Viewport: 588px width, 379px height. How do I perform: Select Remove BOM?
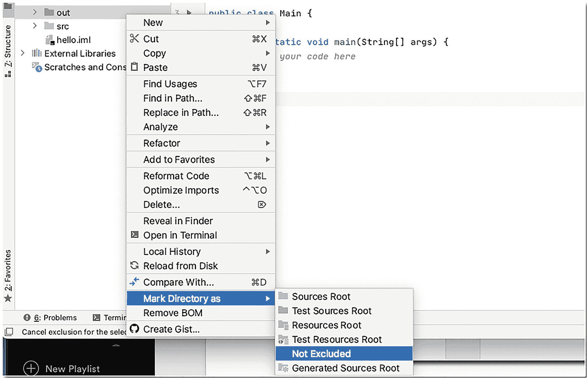[201, 313]
